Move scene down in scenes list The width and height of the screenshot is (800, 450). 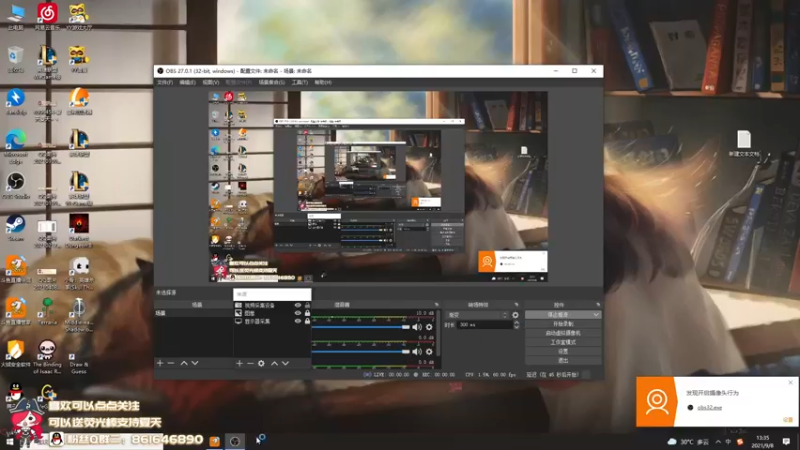pos(195,363)
